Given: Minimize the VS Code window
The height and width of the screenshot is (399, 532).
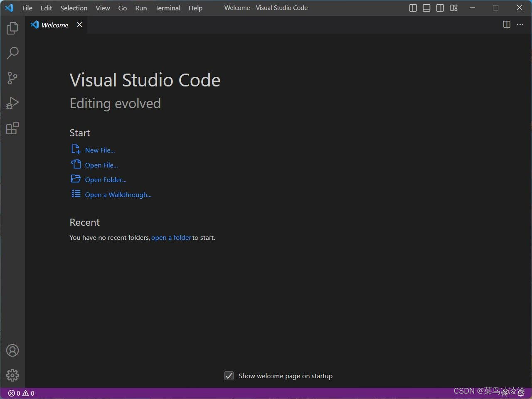Looking at the screenshot, I should tap(473, 8).
